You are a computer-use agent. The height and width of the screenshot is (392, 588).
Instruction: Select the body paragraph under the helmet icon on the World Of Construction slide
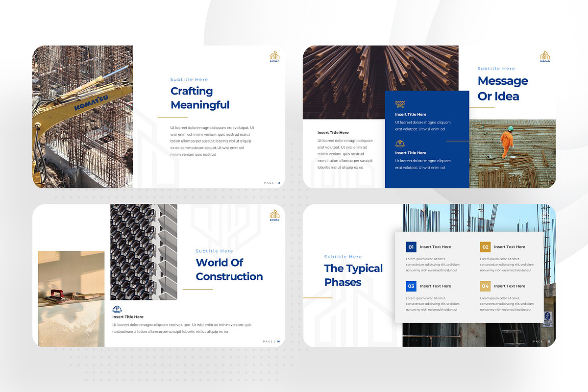click(182, 328)
